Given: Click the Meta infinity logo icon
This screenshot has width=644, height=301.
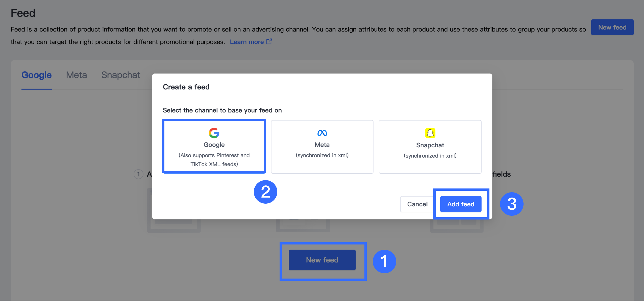Looking at the screenshot, I should tap(322, 133).
